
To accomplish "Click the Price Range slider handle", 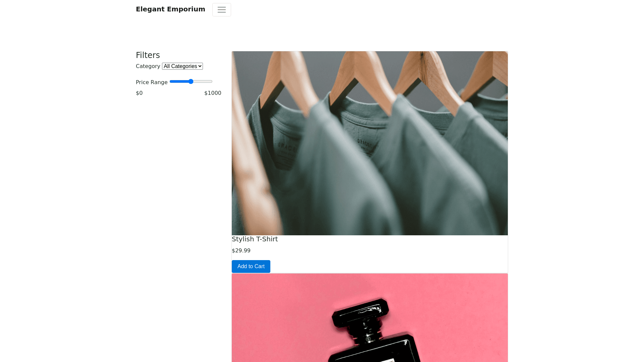I will click(x=191, y=81).
